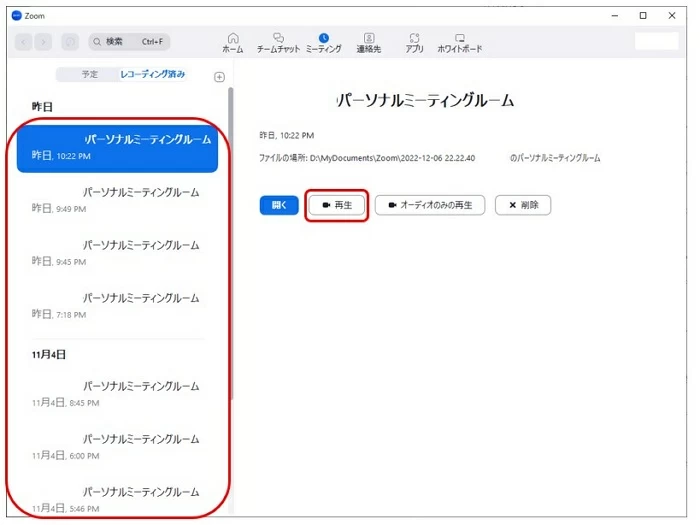Select recording from 11月4日 6:00 PM
The width and height of the screenshot is (700, 525).
coord(117,446)
